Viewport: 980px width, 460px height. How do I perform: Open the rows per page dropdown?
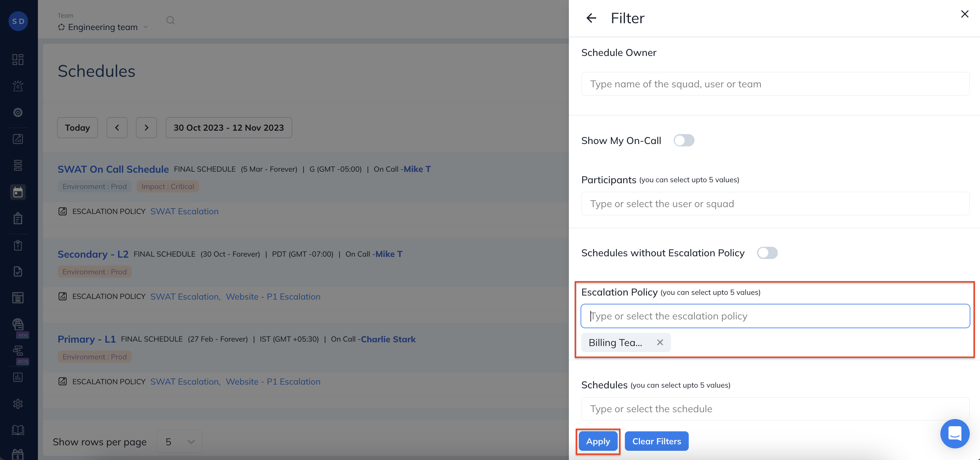180,441
